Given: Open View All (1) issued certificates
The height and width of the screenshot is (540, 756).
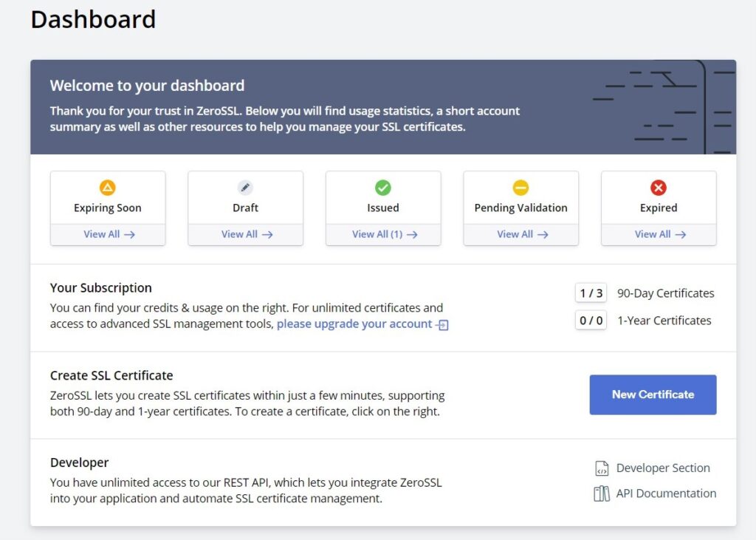Looking at the screenshot, I should click(385, 234).
